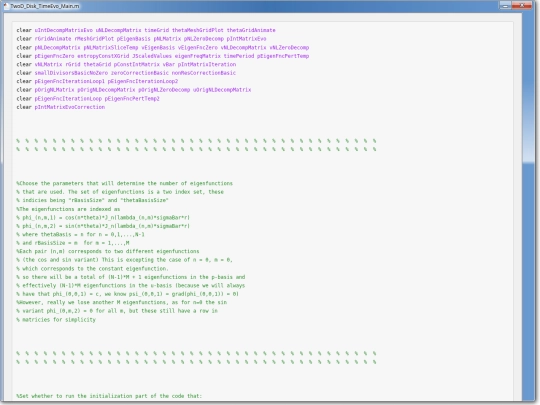Click the comment "%The eigenfunctions are indexed as"
Viewport: 540px width, 405px height.
[x=68, y=209]
